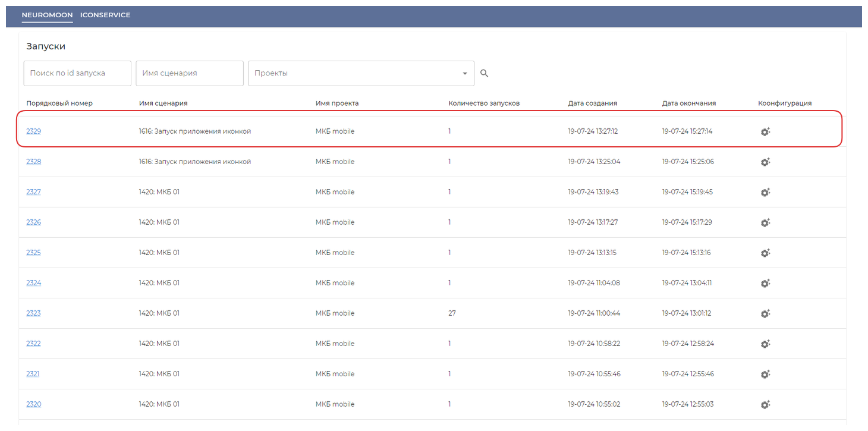Open run link 2328
Image resolution: width=868 pixels, height=431 pixels.
click(33, 162)
